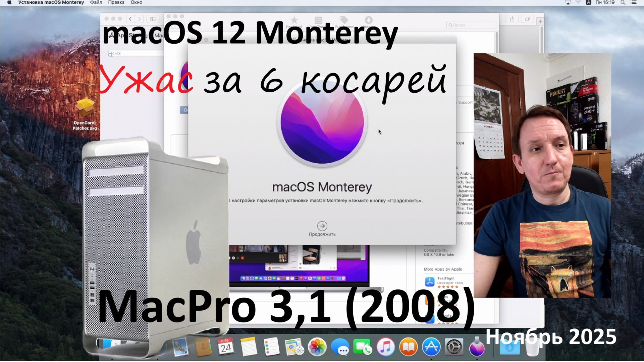Show all tabs in Safari
The width and height of the screenshot is (644, 362).
click(x=527, y=19)
